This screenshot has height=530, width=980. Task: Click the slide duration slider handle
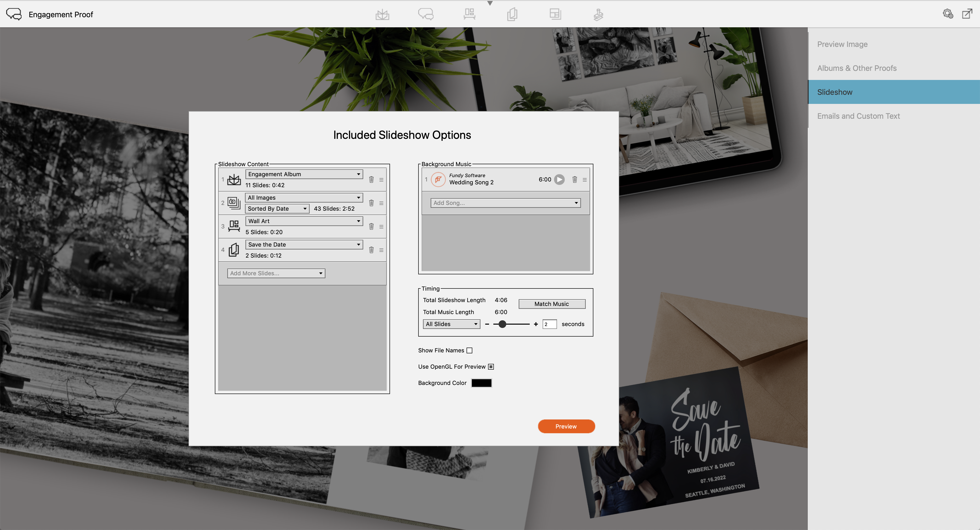coord(502,324)
